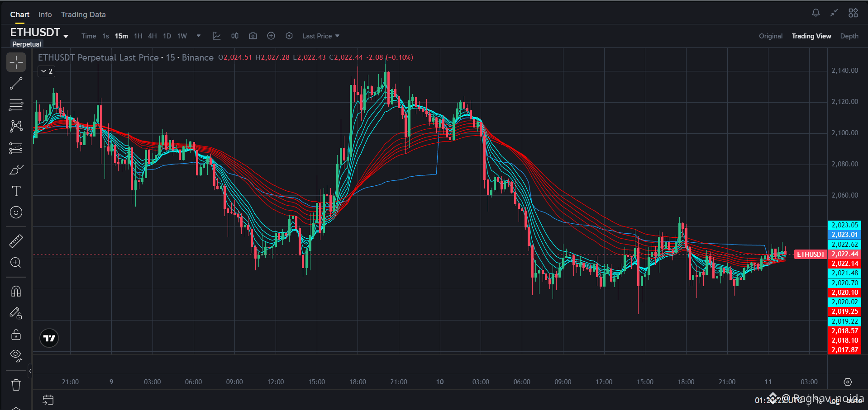Click the 2,140.00 price axis label
The height and width of the screenshot is (410, 868).
(845, 71)
